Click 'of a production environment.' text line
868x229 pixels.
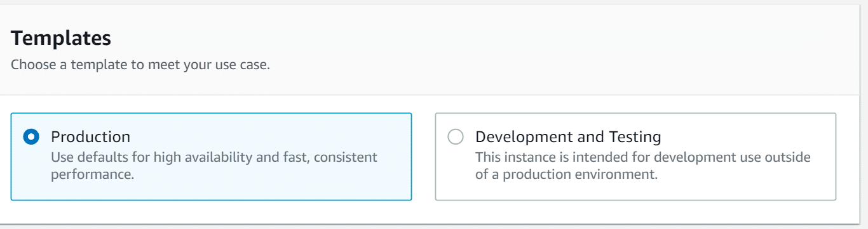(566, 174)
